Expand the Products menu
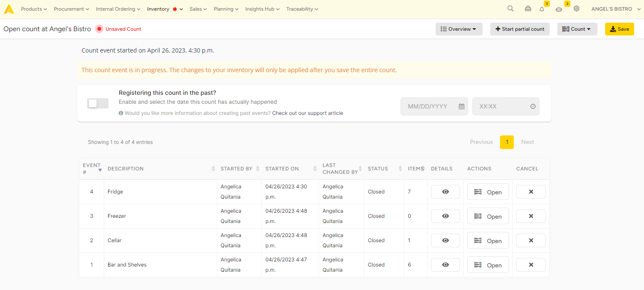Image resolution: width=644 pixels, height=290 pixels. 34,9
